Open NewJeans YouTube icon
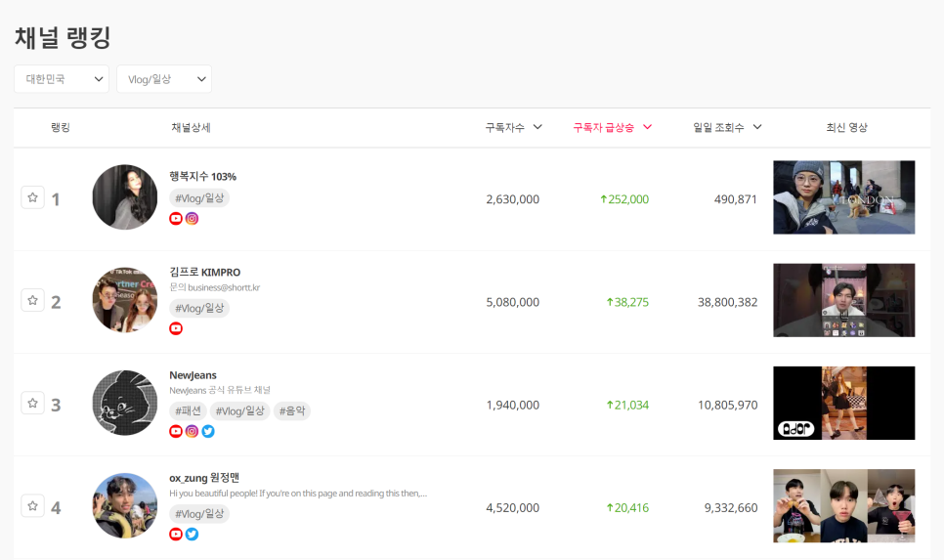Screen dimensions: 944x560 tap(176, 431)
